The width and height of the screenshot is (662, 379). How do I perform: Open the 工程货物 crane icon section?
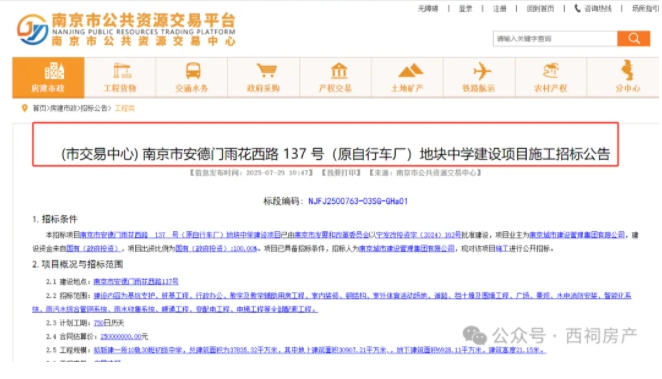(120, 77)
